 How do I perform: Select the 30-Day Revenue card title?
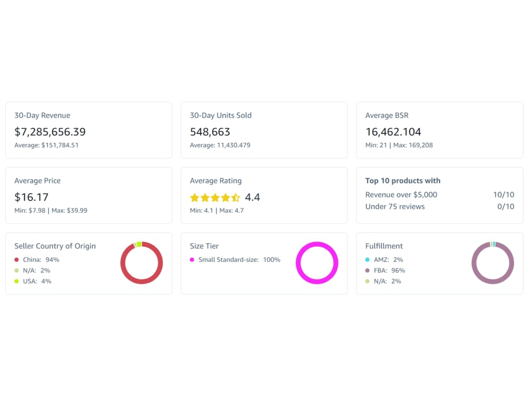(42, 115)
